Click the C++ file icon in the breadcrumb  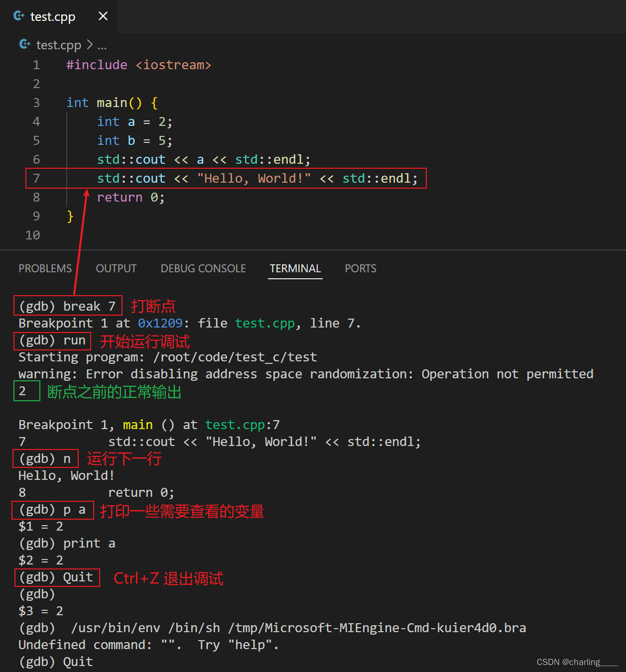coord(25,44)
